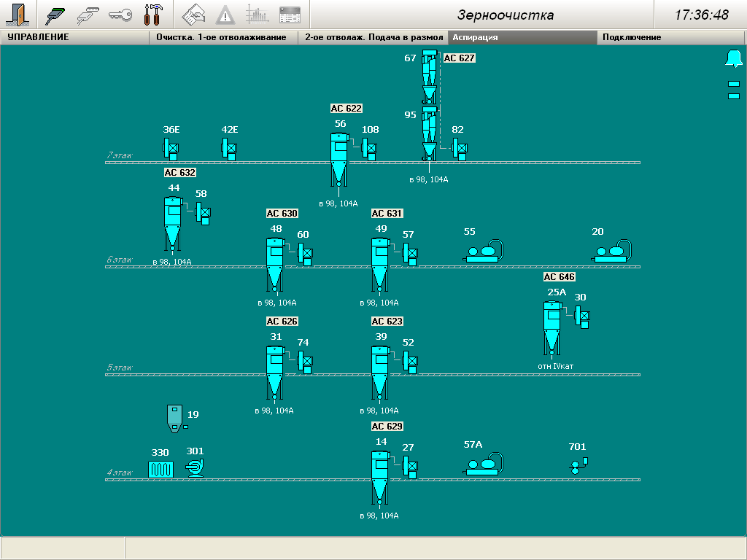Select blower 55 on 6th floor
Image resolution: width=747 pixels, height=560 pixels.
[484, 251]
